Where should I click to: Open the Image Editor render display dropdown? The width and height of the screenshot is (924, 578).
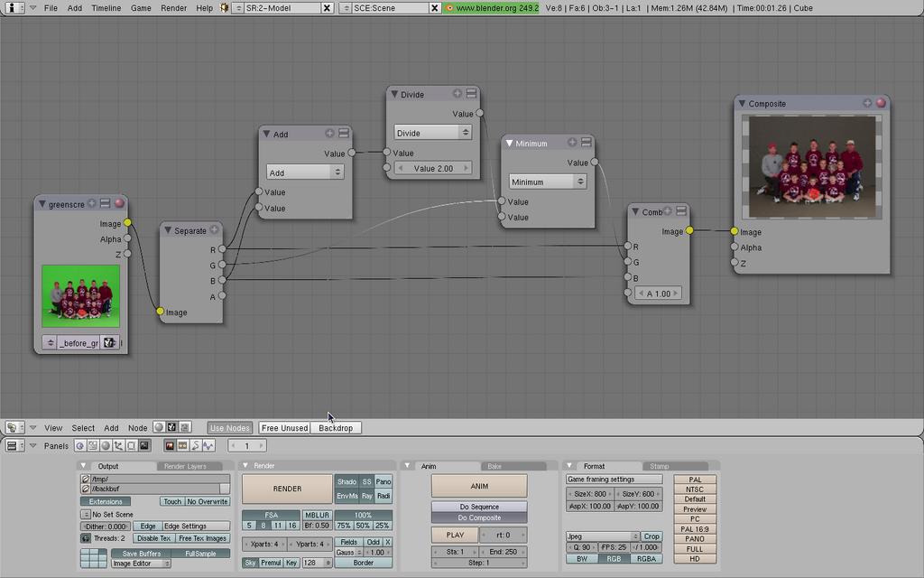[x=142, y=564]
